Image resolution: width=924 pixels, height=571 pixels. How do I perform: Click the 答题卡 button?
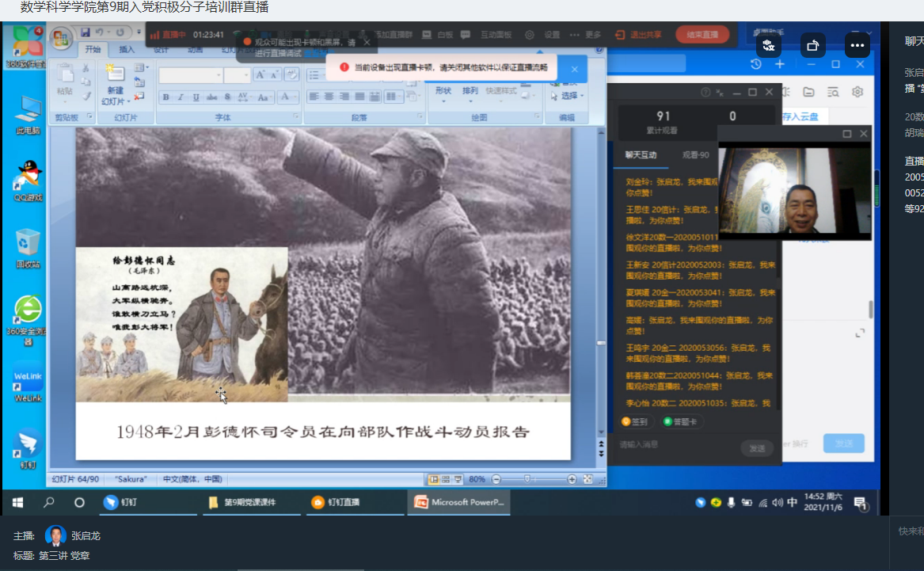[680, 422]
